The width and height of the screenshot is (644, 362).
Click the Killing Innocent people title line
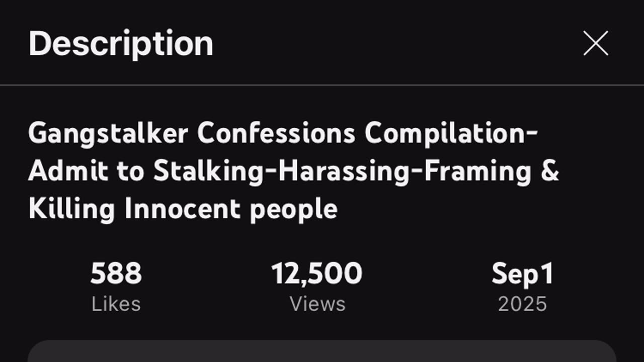coord(183,209)
